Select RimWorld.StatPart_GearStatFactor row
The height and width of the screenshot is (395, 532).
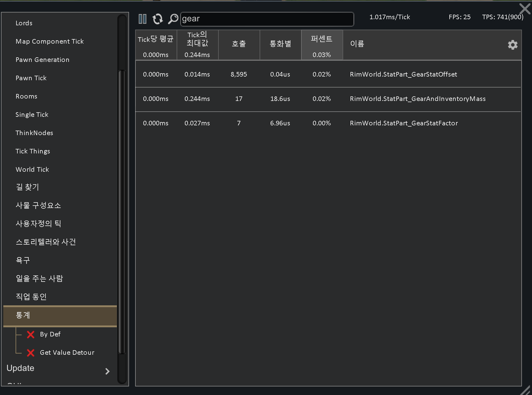pos(328,123)
